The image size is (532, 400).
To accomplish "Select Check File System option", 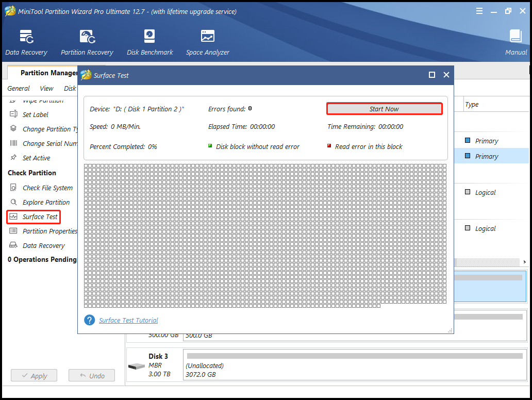I will [x=47, y=188].
